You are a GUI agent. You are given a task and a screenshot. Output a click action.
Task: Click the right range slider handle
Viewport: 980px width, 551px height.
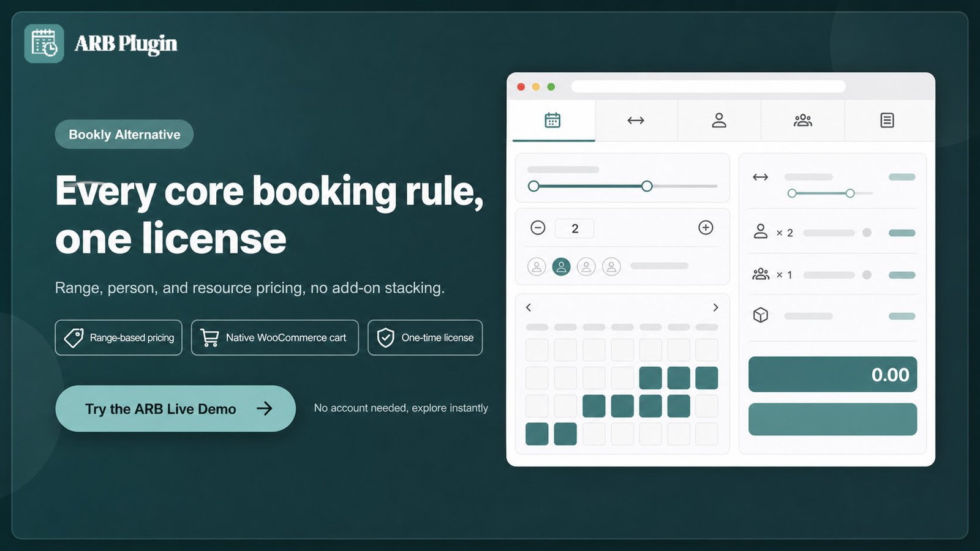coord(647,186)
